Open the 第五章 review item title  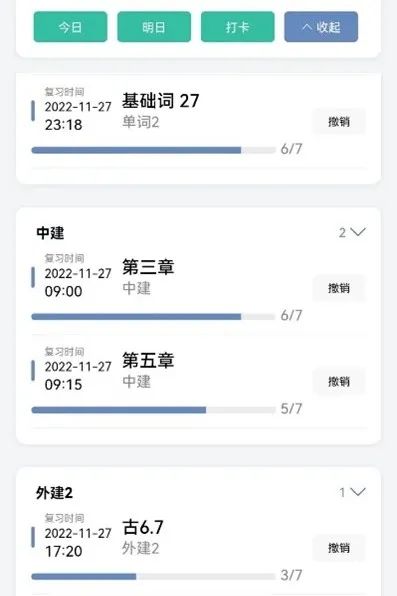pyautogui.click(x=148, y=360)
